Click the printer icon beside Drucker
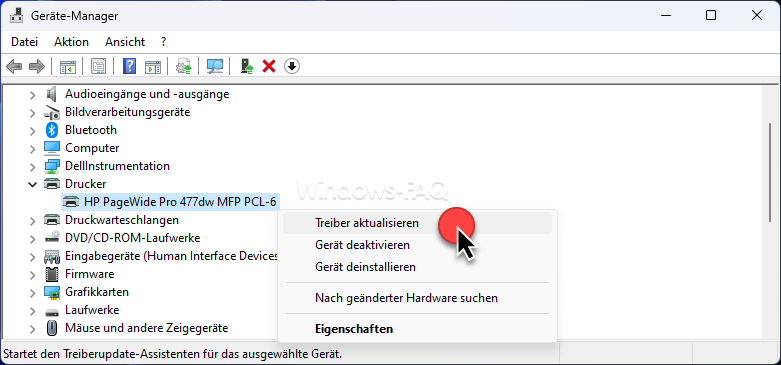Image resolution: width=781 pixels, height=365 pixels. tap(52, 184)
